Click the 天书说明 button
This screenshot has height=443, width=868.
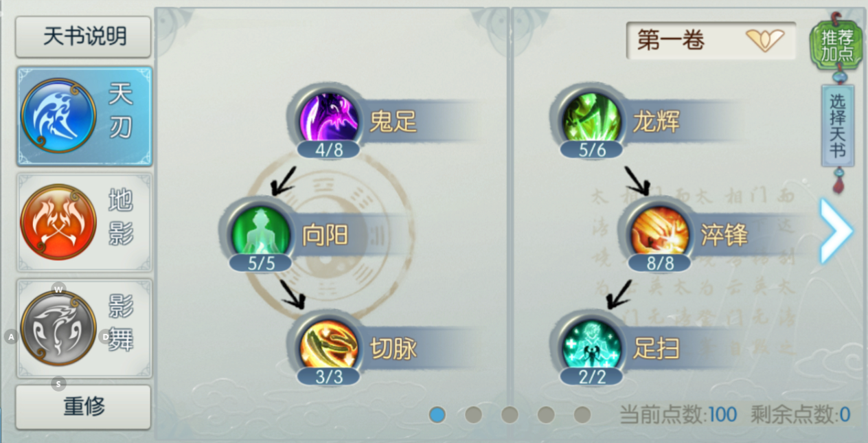(83, 36)
